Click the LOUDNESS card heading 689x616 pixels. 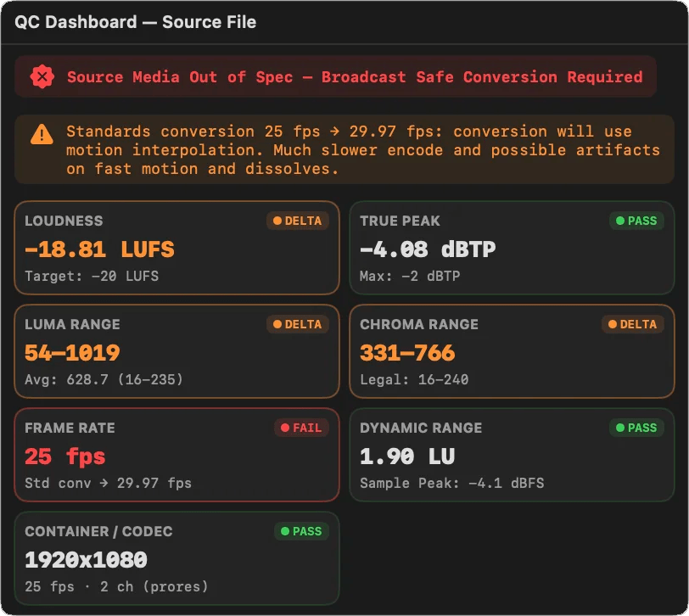pos(64,221)
